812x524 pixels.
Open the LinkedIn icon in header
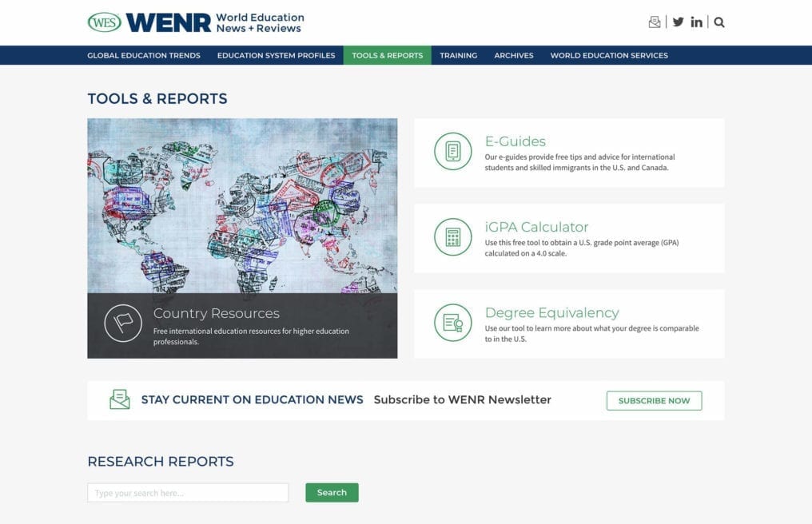(x=697, y=22)
